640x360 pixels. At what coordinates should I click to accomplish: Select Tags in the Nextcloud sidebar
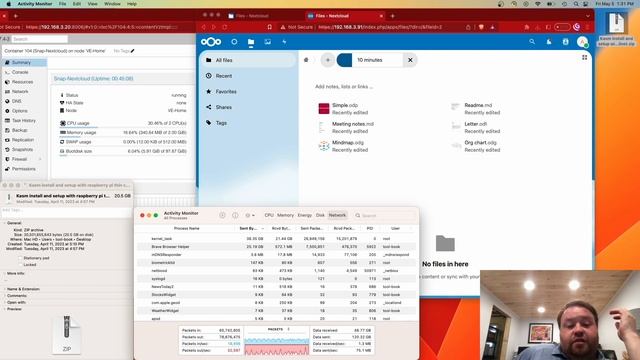249,122
